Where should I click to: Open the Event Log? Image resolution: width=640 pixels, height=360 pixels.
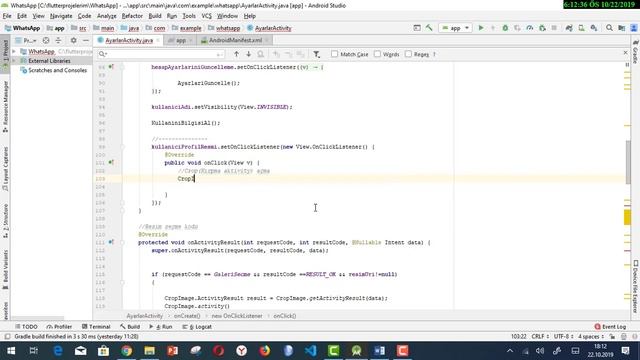[x=610, y=327]
